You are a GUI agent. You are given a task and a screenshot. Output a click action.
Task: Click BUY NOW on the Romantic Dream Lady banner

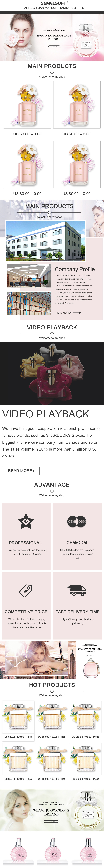tap(54, 46)
